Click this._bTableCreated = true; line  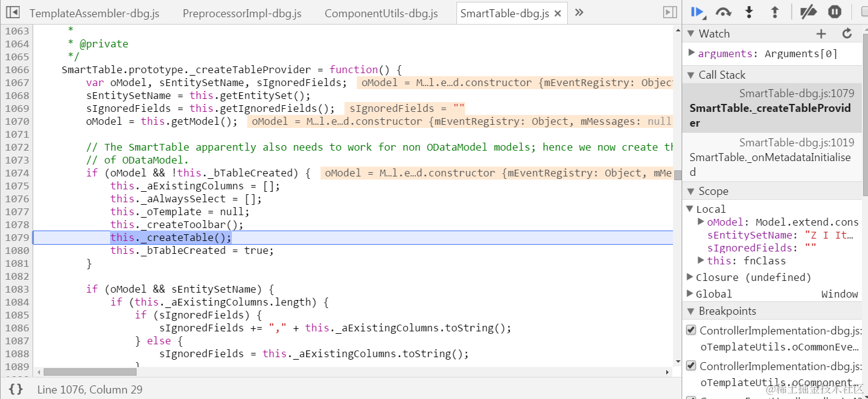click(x=192, y=250)
